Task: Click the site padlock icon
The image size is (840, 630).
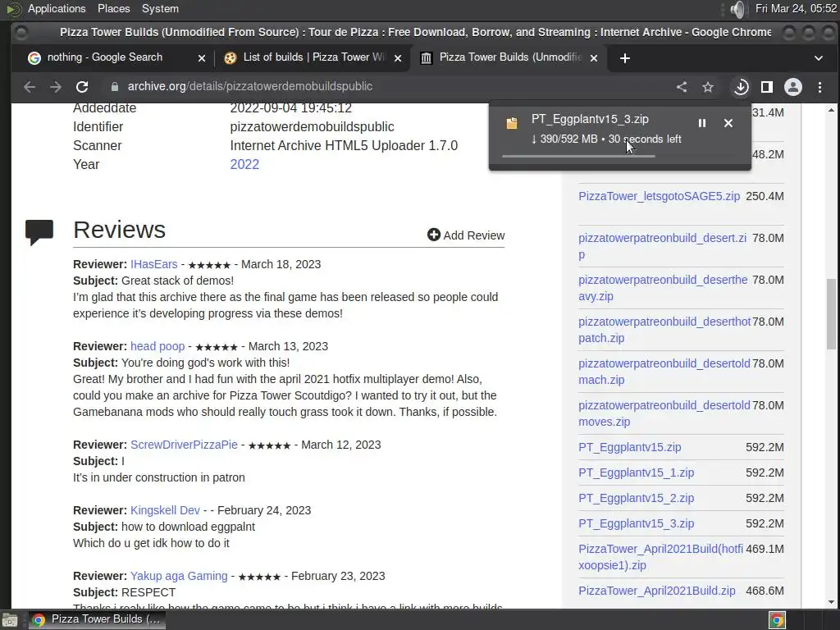Action: (115, 87)
